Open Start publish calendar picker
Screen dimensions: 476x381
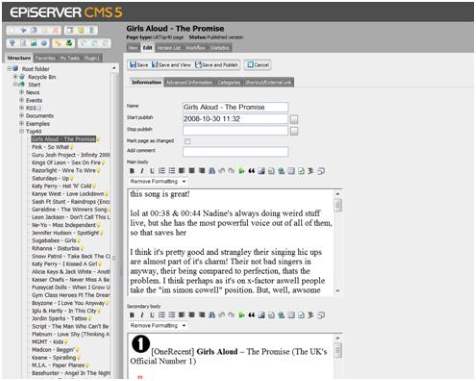coord(294,119)
